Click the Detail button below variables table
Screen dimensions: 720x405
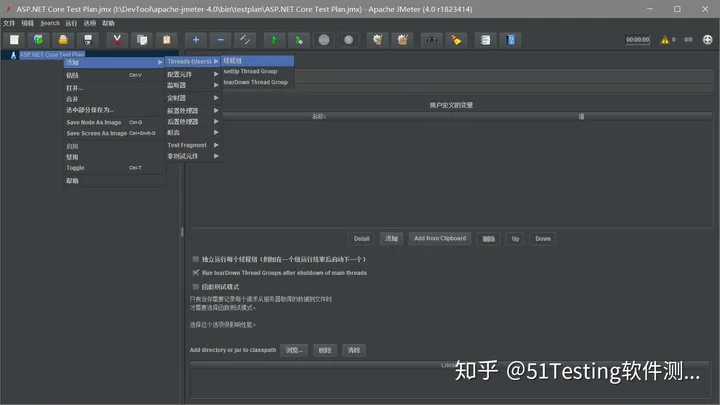[x=361, y=239]
